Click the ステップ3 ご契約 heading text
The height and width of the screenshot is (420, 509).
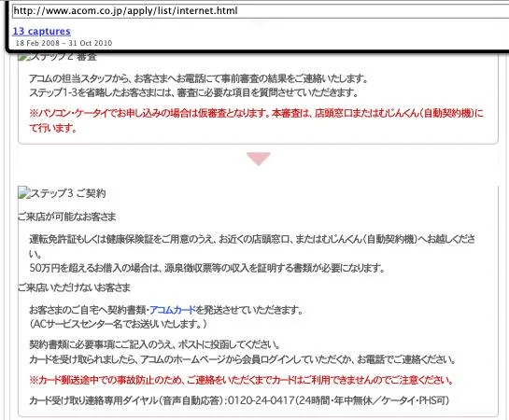point(68,193)
